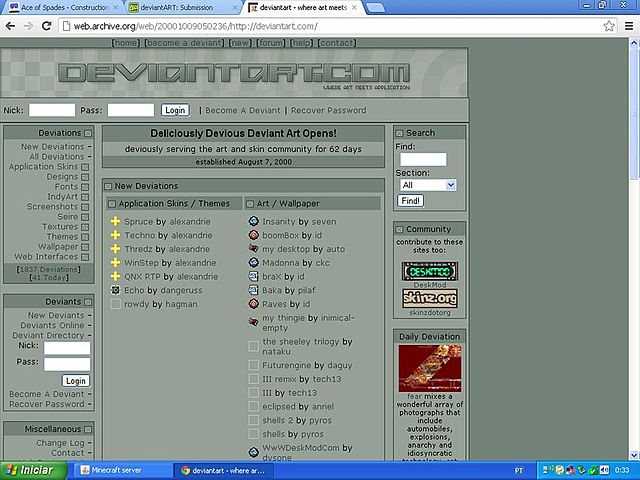This screenshot has width=640, height=480.
Task: Open the Daily Deviation thumbnail
Action: [x=430, y=368]
